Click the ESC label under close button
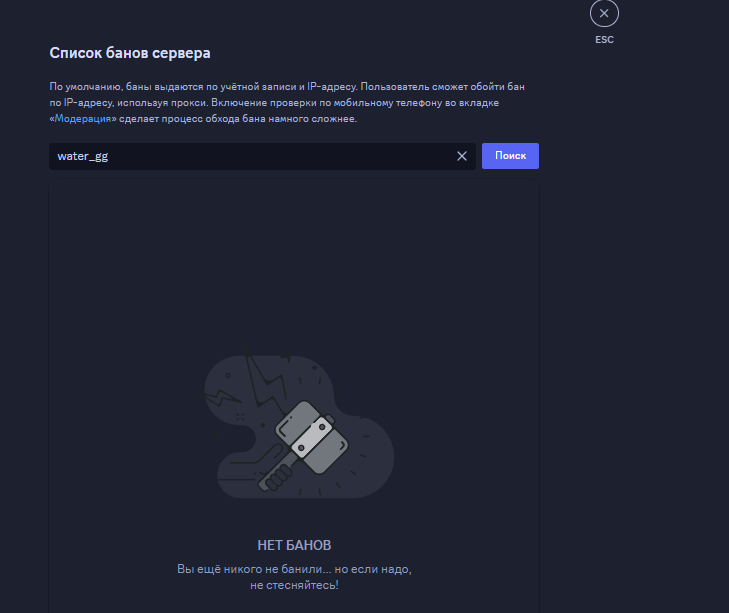Screen dimensions: 729x613 click(604, 40)
